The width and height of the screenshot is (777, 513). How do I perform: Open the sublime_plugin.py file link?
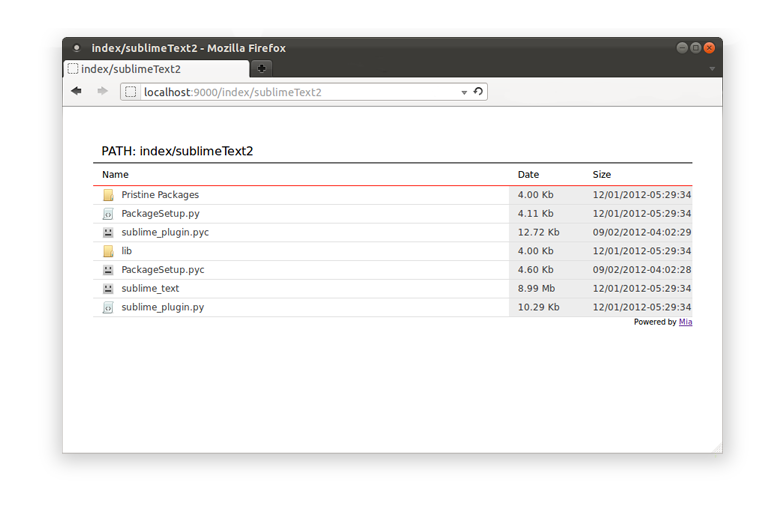tap(163, 307)
